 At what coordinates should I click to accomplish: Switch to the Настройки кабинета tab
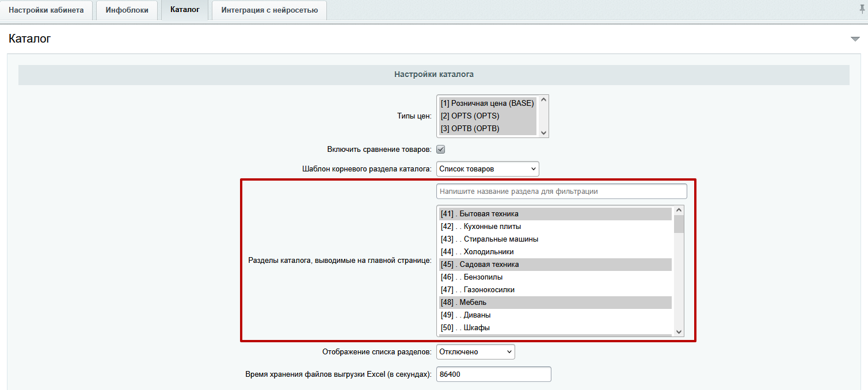click(x=46, y=10)
